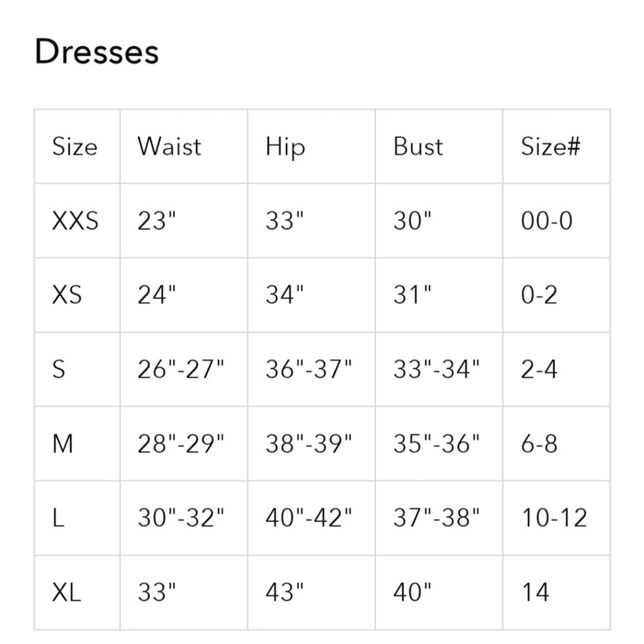Click the M size row label
Image resolution: width=644 pixels, height=644 pixels.
(63, 444)
